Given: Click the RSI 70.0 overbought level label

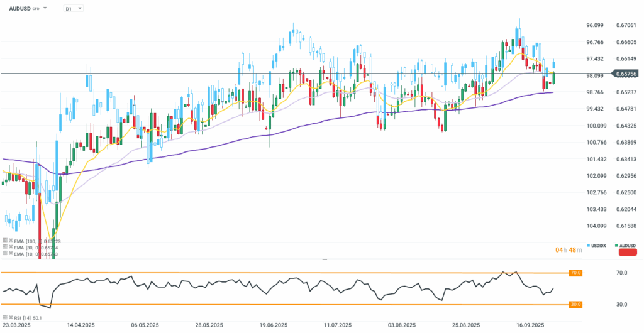Looking at the screenshot, I should (576, 273).
